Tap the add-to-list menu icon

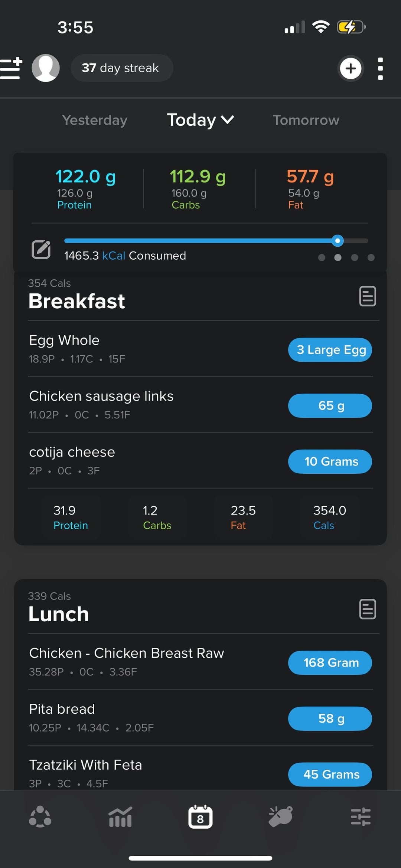click(x=11, y=68)
